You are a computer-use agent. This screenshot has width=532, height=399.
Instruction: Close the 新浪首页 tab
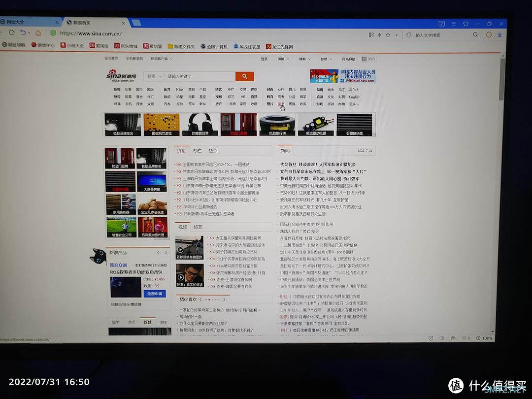[123, 23]
